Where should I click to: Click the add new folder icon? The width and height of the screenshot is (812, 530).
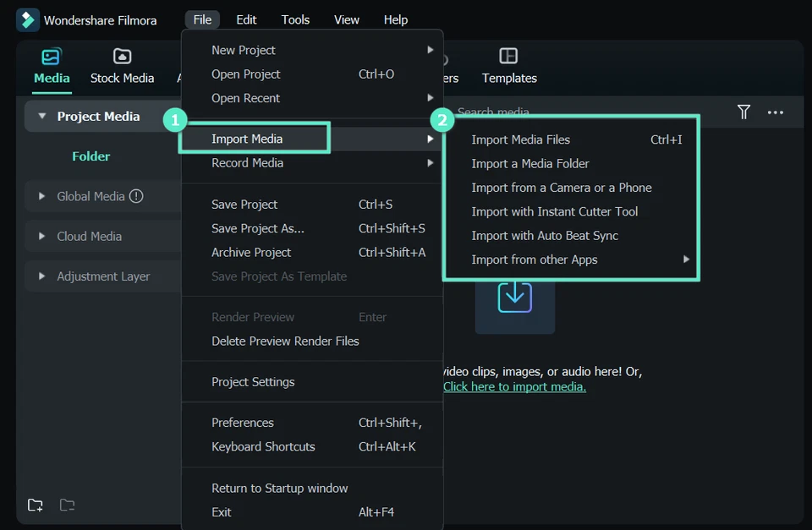click(x=35, y=505)
